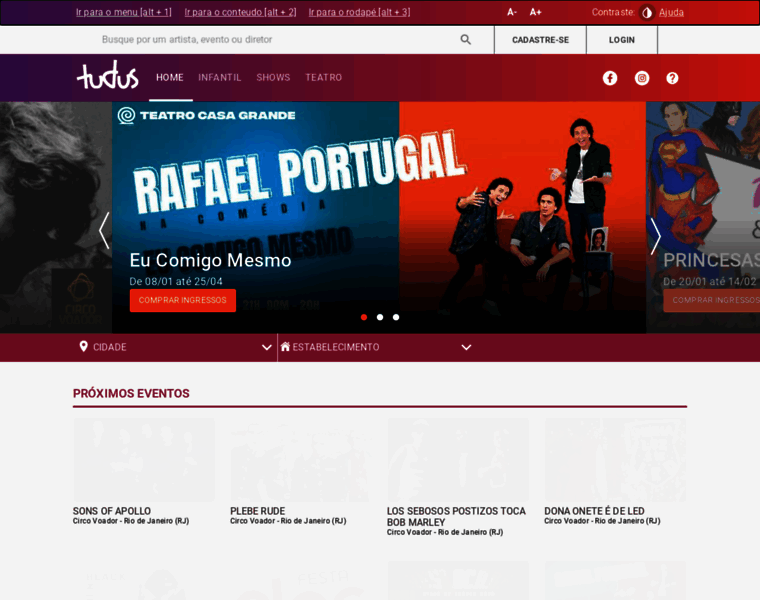Follow 'Ir para o menu' skip link
Viewport: 760px width, 600px height.
click(x=124, y=12)
